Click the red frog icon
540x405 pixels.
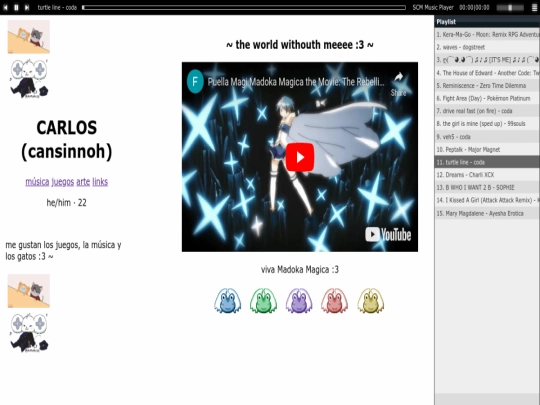tap(334, 301)
